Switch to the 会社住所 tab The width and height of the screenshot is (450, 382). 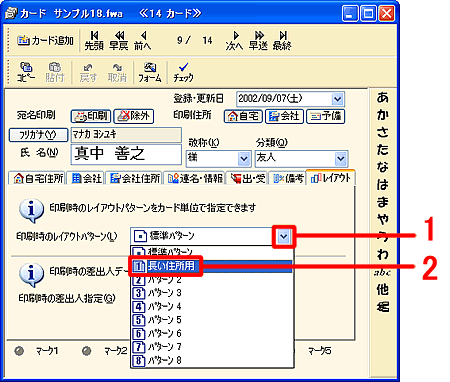tap(134, 178)
